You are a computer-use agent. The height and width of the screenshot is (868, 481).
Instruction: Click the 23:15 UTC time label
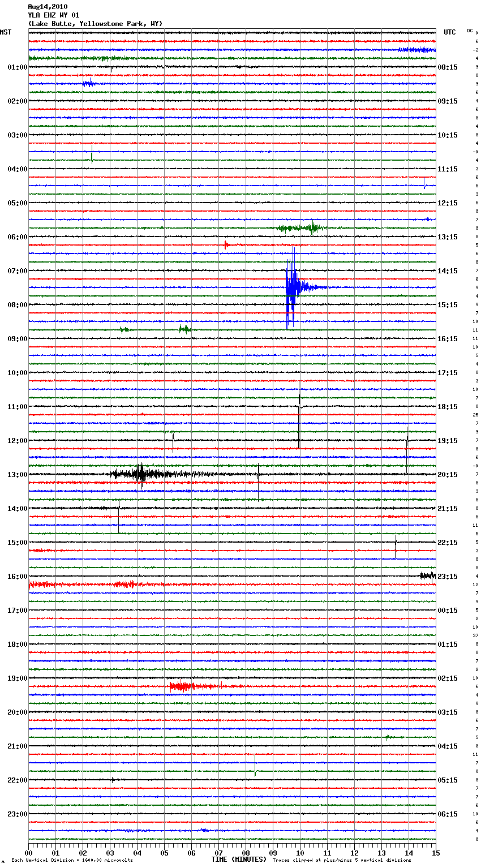coord(448,577)
